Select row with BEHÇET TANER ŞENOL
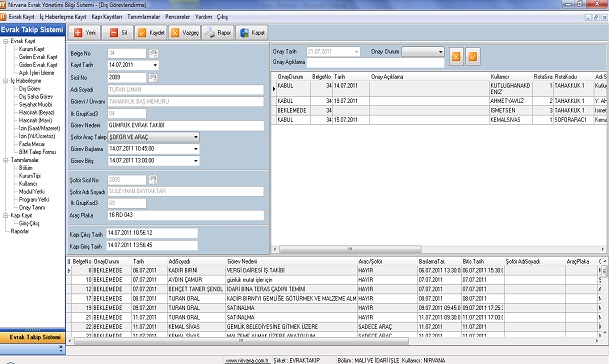The height and width of the screenshot is (364, 609). coord(335,289)
